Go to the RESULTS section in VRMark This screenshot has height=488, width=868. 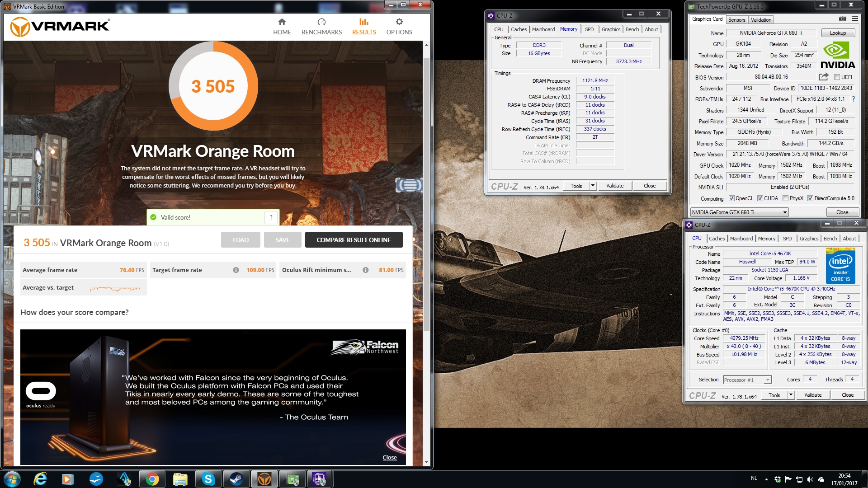coord(364,27)
